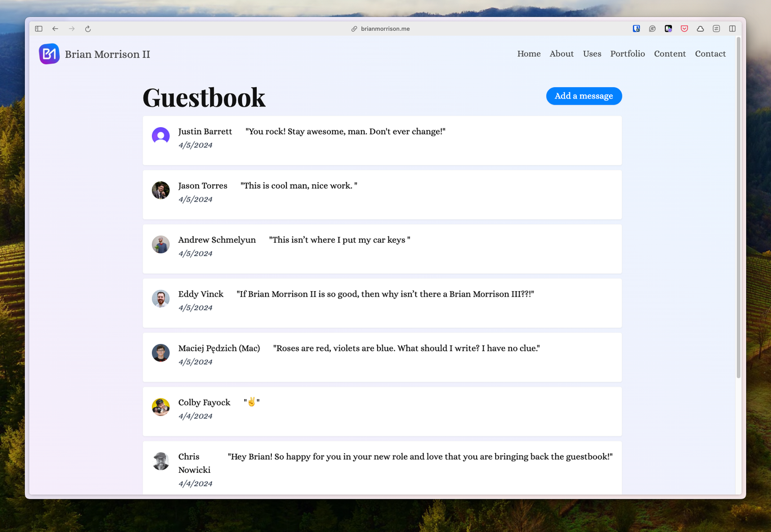
Task: Click Colby Fayock's peace-sign emoji message
Action: pyautogui.click(x=252, y=402)
